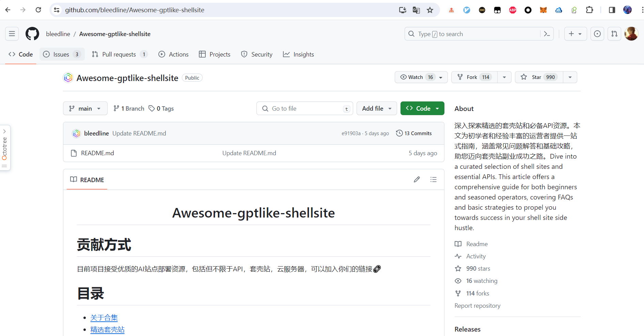Go forward with browser forward arrow
The image size is (644, 336).
click(23, 10)
